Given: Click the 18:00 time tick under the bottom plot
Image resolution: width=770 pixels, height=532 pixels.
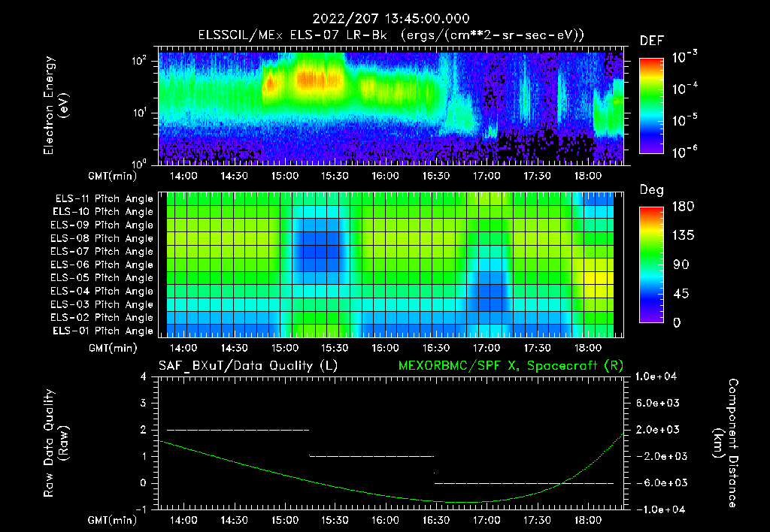Looking at the screenshot, I should pos(588,520).
